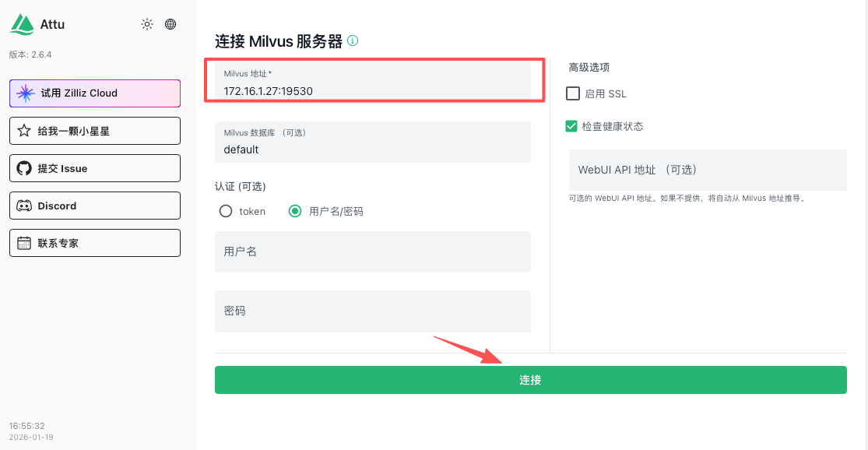The width and height of the screenshot is (868, 450).
Task: Select the 用户名/密码 radio option
Action: [x=295, y=211]
